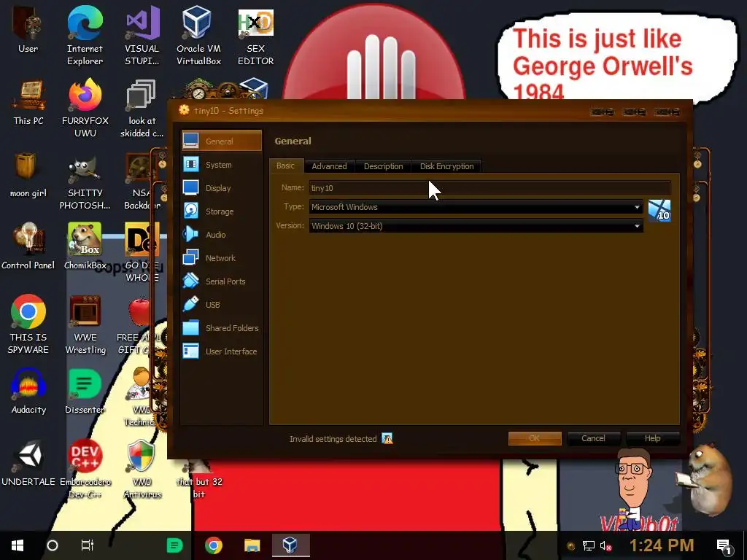Click the invalid settings warning icon

click(x=387, y=438)
